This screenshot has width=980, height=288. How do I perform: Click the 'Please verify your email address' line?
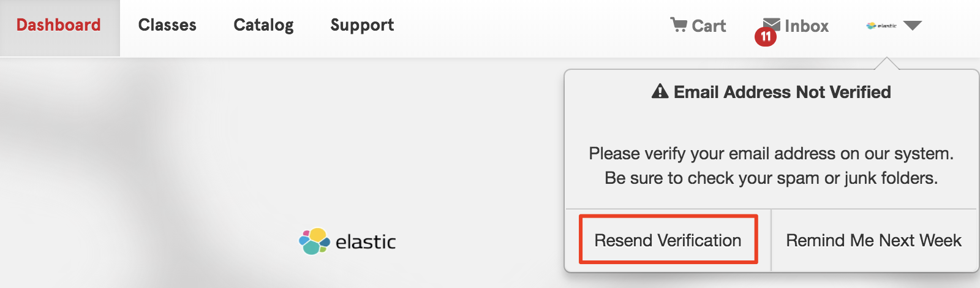(x=771, y=153)
